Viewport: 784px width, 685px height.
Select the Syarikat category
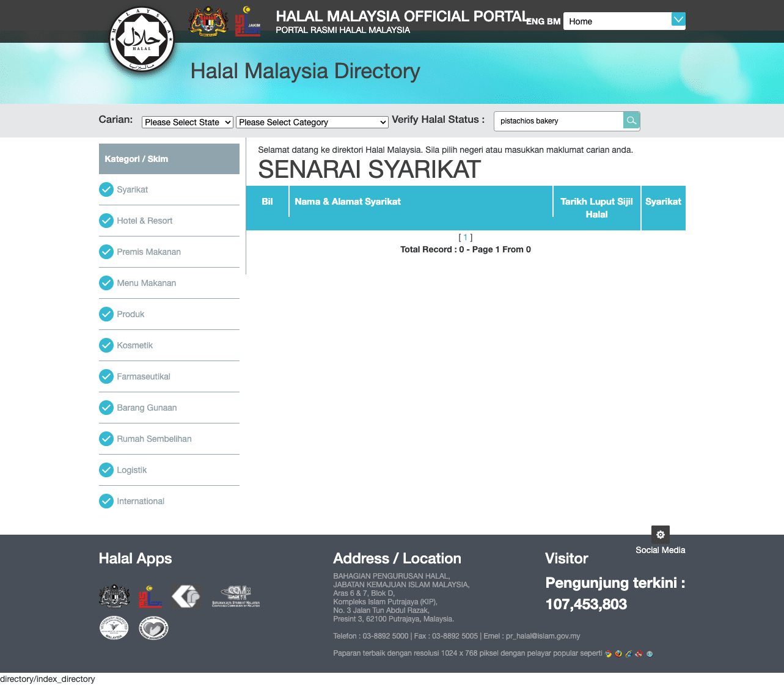click(133, 189)
